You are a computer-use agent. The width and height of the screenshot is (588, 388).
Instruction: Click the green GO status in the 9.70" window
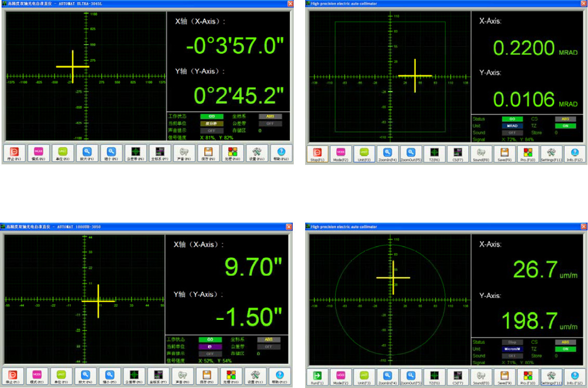[211, 340]
